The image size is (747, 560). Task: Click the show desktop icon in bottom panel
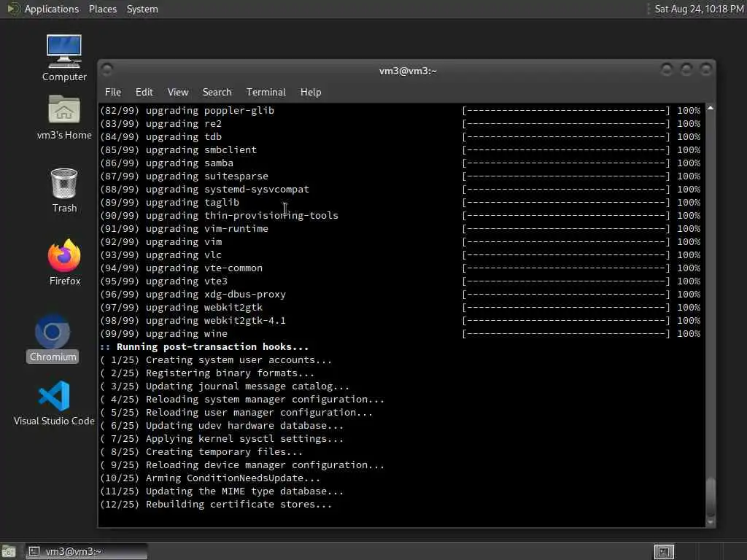coord(9,551)
